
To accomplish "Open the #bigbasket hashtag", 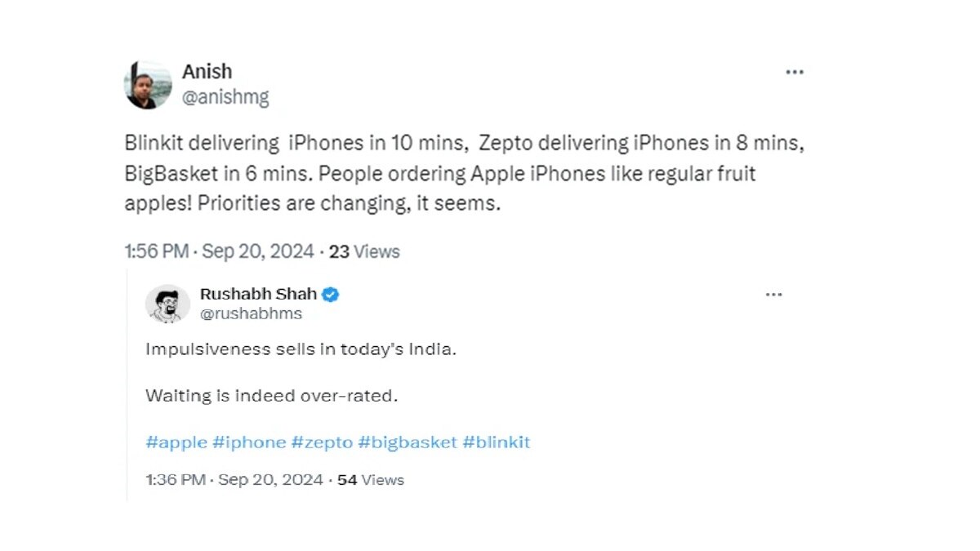I will (408, 442).
